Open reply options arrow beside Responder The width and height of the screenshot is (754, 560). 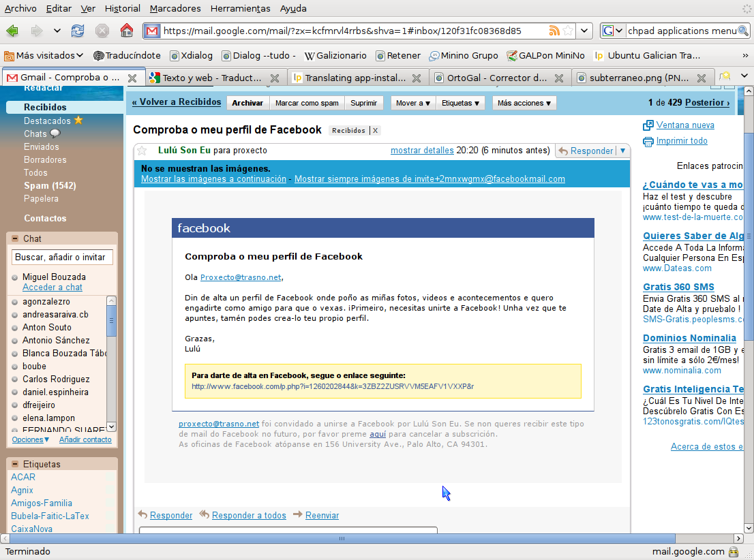click(x=622, y=151)
